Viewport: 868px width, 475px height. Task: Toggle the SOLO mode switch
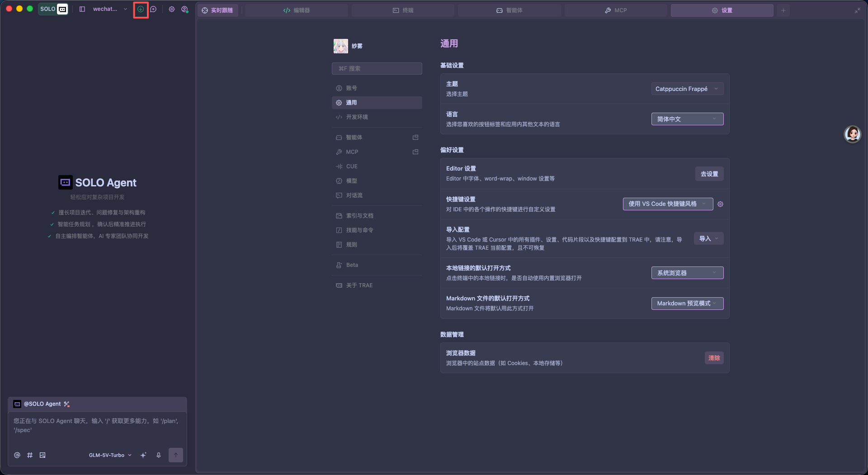coord(53,9)
